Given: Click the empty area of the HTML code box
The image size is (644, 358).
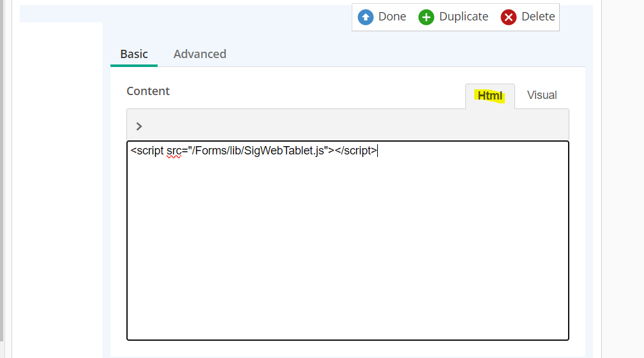Looking at the screenshot, I should pyautogui.click(x=347, y=255).
